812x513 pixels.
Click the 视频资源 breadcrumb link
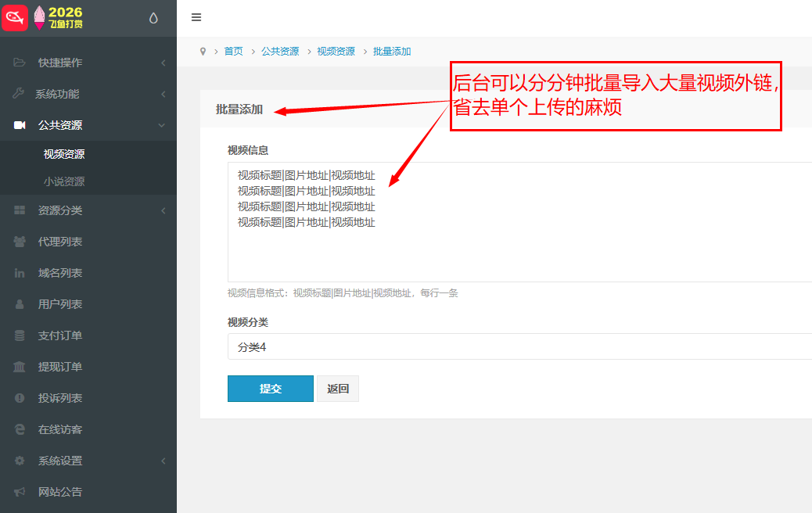pos(336,52)
